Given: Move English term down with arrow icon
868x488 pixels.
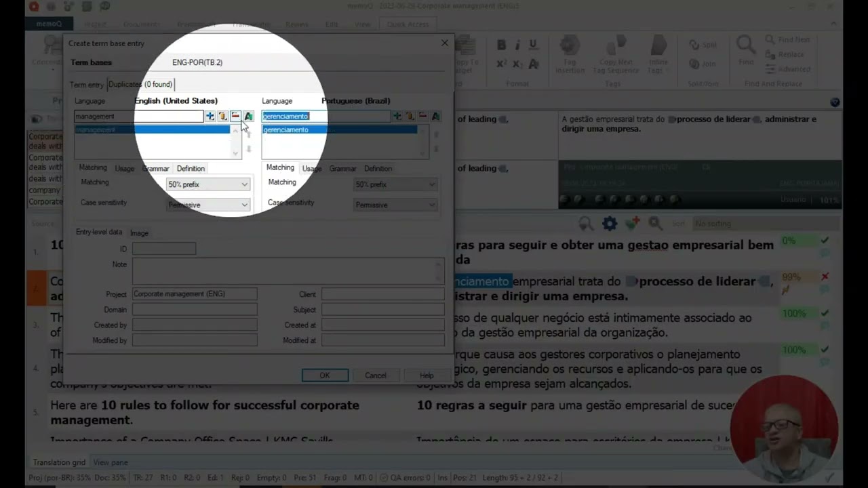Looking at the screenshot, I should click(x=248, y=148).
